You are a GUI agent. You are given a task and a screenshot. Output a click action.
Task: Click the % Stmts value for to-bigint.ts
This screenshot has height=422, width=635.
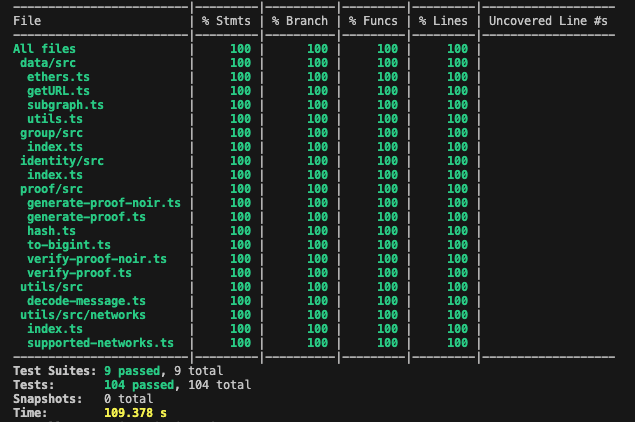pos(241,245)
